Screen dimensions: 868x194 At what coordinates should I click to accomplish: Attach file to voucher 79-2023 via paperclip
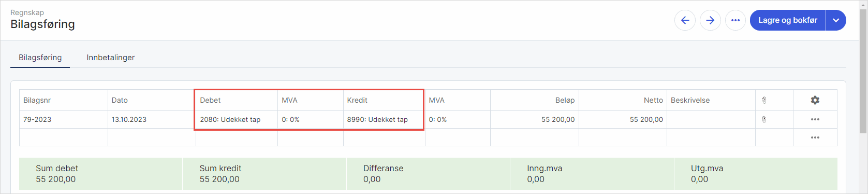coord(764,119)
